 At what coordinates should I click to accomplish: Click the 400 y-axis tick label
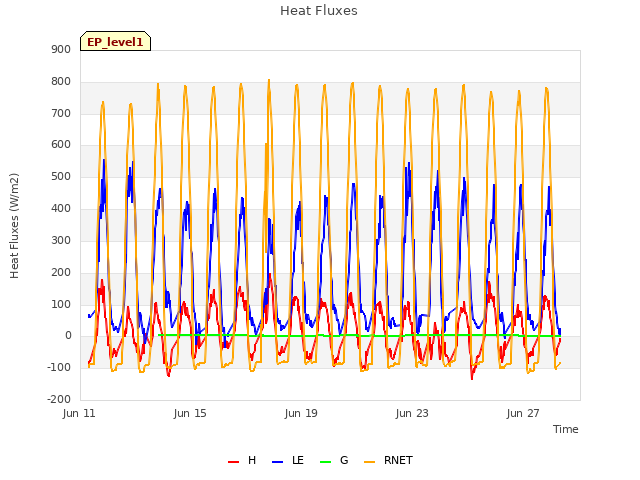pyautogui.click(x=61, y=209)
